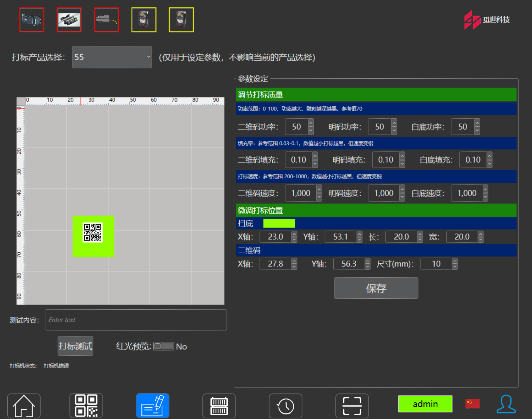The image size is (532, 419).
Task: Select the QR code on the canvas preview
Action: coord(93,233)
